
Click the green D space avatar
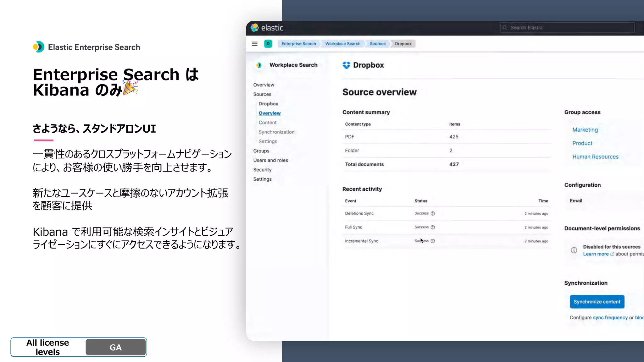(x=268, y=44)
